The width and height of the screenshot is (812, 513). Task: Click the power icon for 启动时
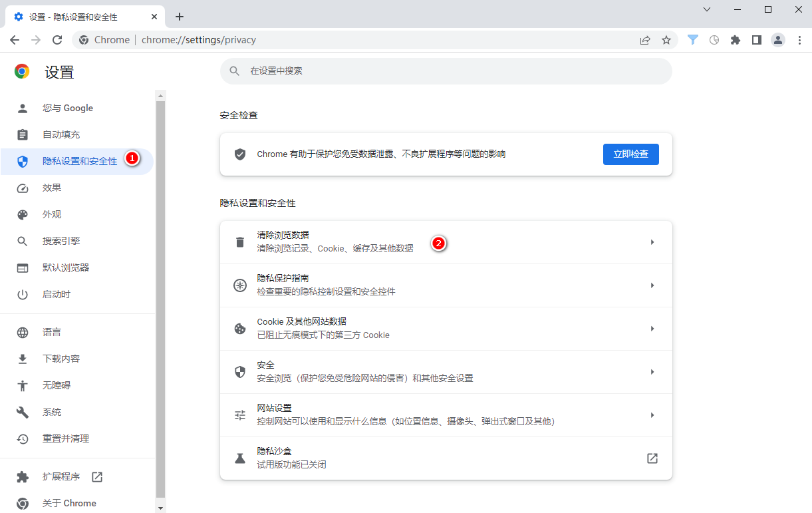tap(23, 294)
